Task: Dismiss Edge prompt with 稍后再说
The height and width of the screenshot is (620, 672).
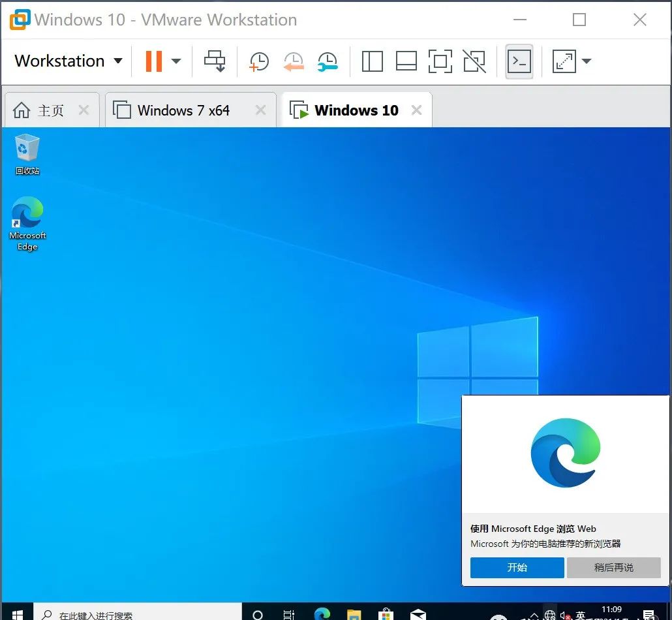Action: point(613,567)
